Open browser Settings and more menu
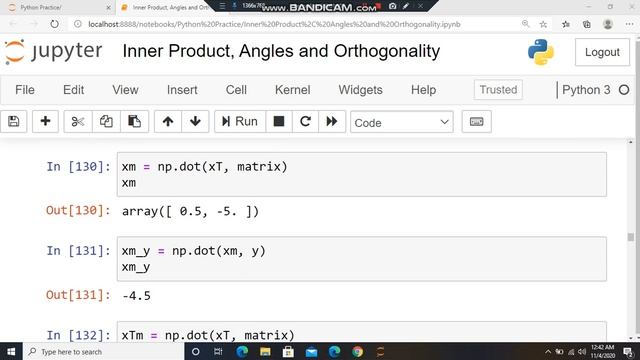 (x=629, y=24)
